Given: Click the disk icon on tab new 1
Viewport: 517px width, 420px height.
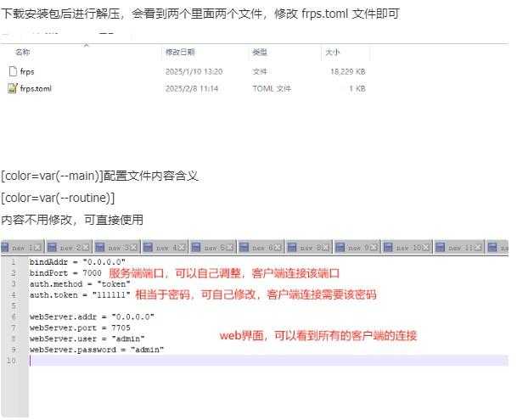Looking at the screenshot, I should click(x=5, y=247).
